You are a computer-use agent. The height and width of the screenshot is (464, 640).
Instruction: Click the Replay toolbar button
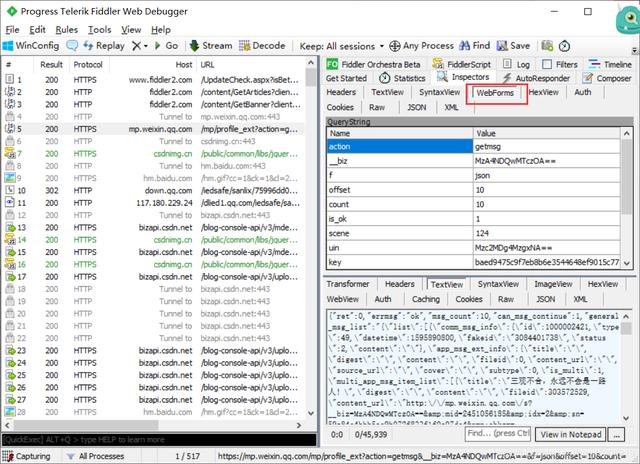click(104, 46)
